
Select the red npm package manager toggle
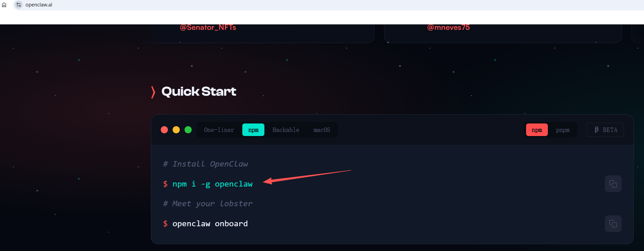point(537,130)
